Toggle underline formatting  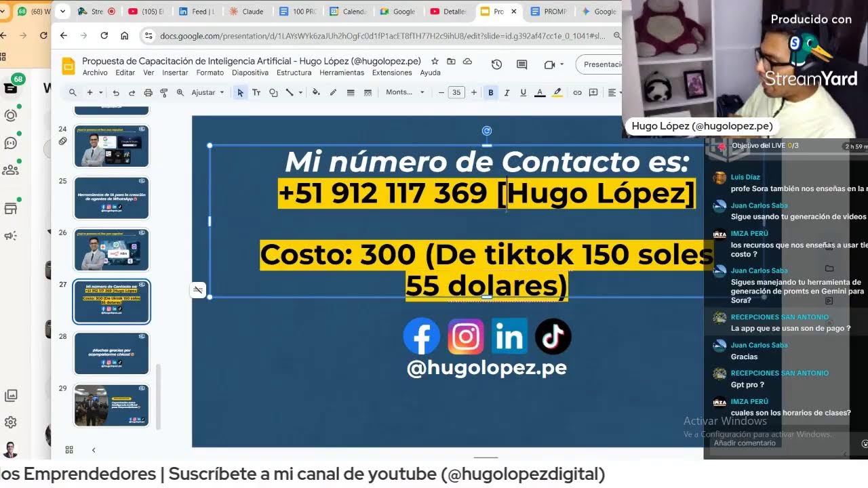tap(523, 92)
